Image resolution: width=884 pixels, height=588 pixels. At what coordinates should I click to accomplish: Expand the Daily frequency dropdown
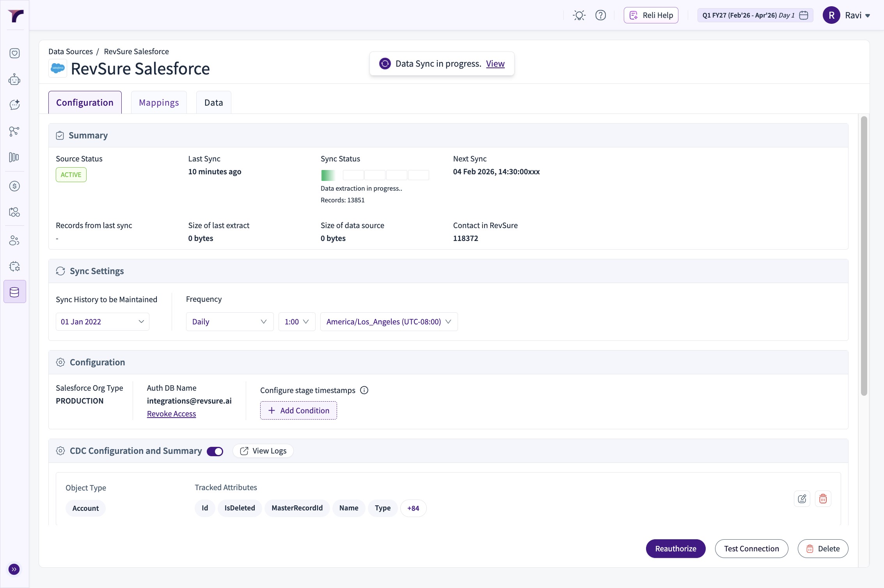(x=229, y=322)
